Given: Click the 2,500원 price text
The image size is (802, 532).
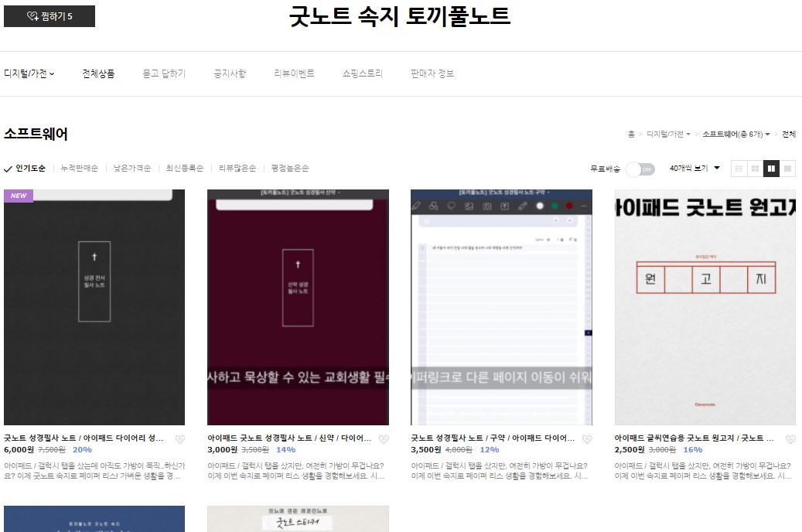Looking at the screenshot, I should pyautogui.click(x=630, y=449).
